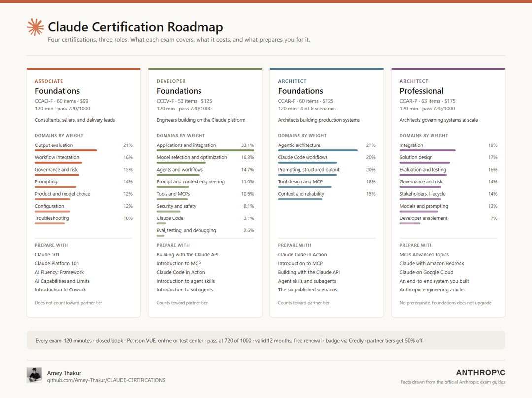The width and height of the screenshot is (532, 398).
Task: Open the github.com/Amey-Thakur/CLAUDE-CERTIFICATIONS link
Action: 106,380
